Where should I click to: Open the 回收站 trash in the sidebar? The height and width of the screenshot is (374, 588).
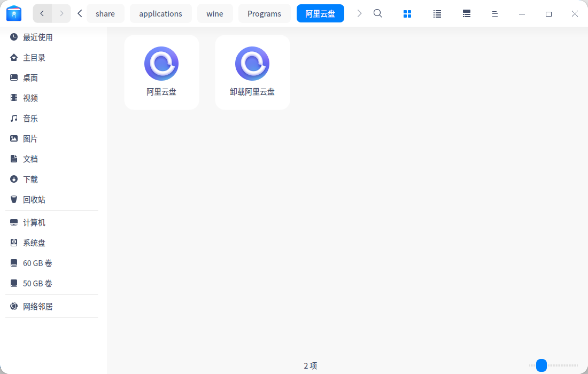(x=34, y=199)
